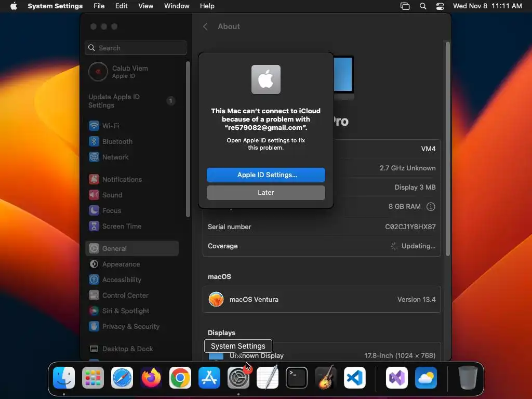Click the serial number C02CJ1Y8HX87
Viewport: 532px width, 399px height.
[x=410, y=227]
